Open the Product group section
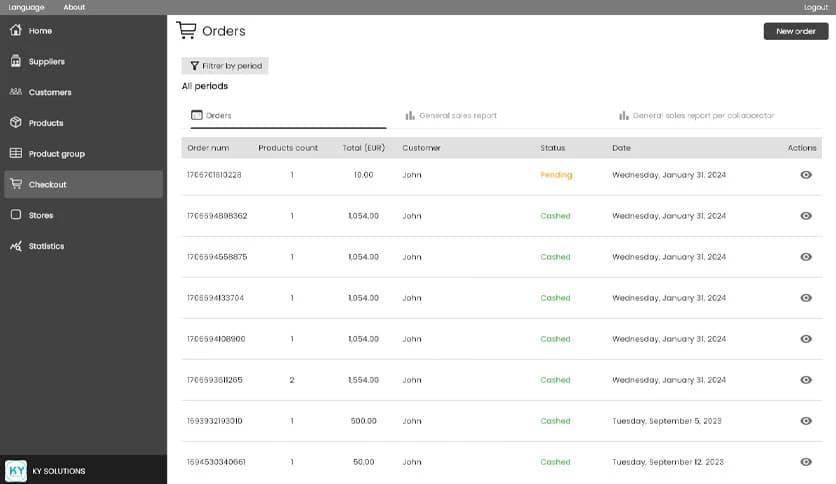 click(56, 154)
